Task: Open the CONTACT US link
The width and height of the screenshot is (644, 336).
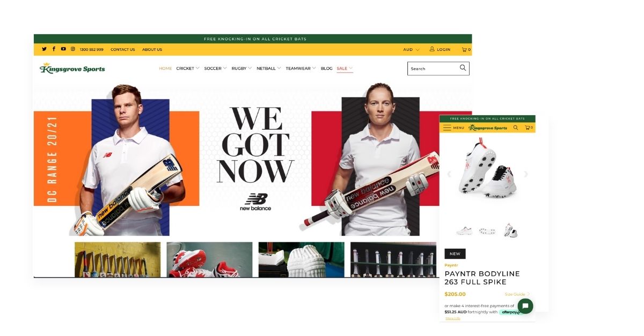Action: (123, 49)
